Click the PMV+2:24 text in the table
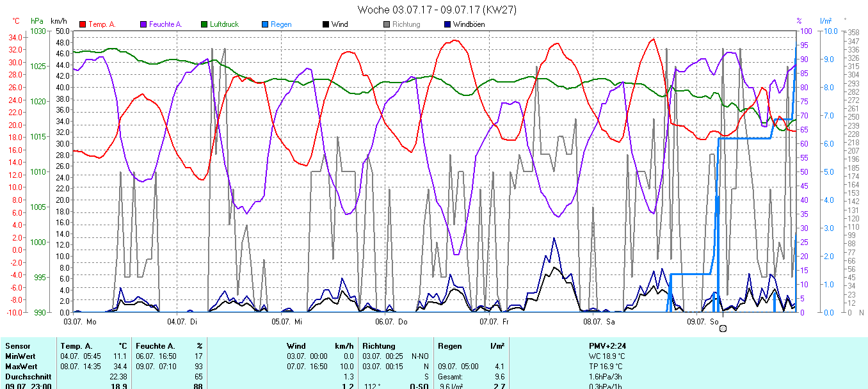 607,346
